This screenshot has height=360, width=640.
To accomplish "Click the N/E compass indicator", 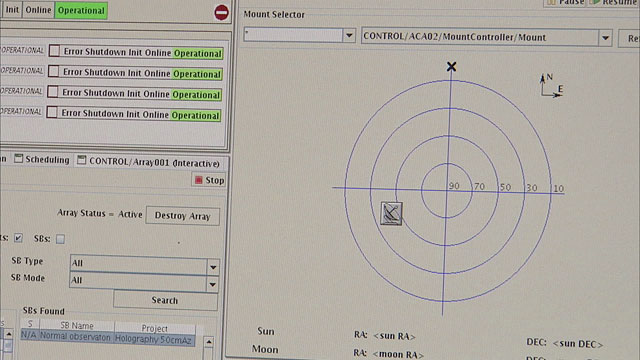I will [x=551, y=86].
